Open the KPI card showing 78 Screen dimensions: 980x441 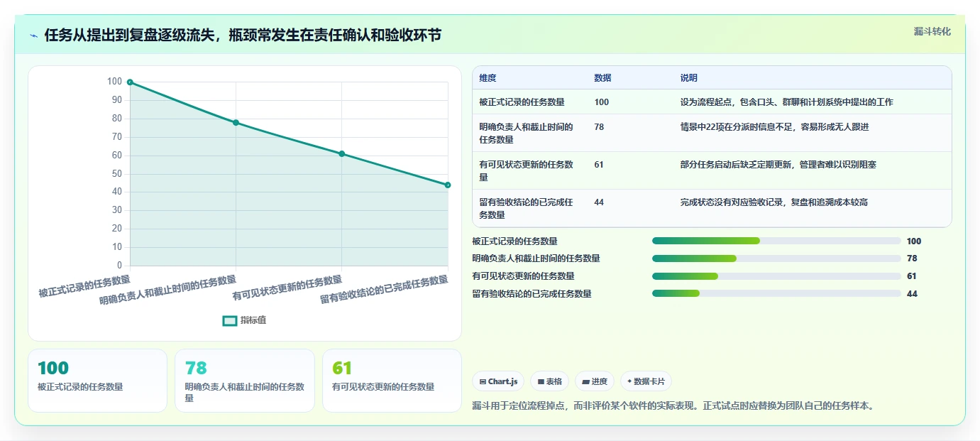pos(245,381)
